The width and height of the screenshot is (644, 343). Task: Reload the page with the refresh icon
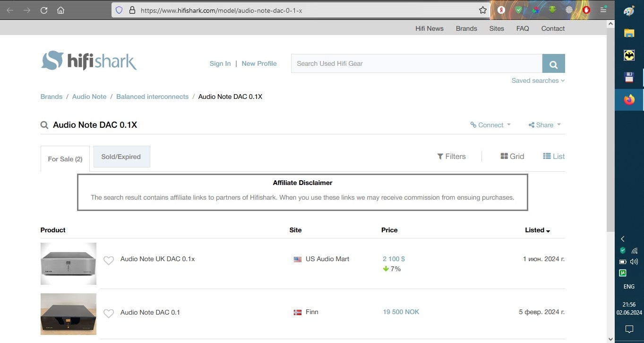click(x=44, y=10)
